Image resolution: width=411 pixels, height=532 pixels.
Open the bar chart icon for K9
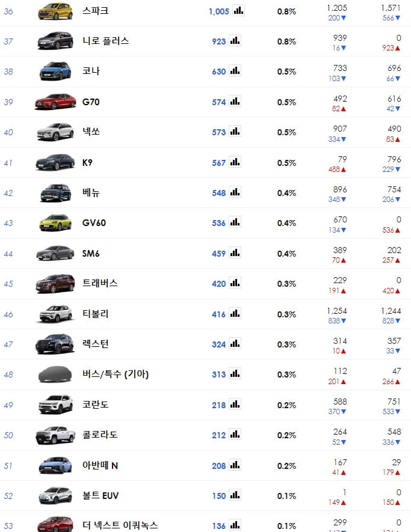click(x=235, y=162)
